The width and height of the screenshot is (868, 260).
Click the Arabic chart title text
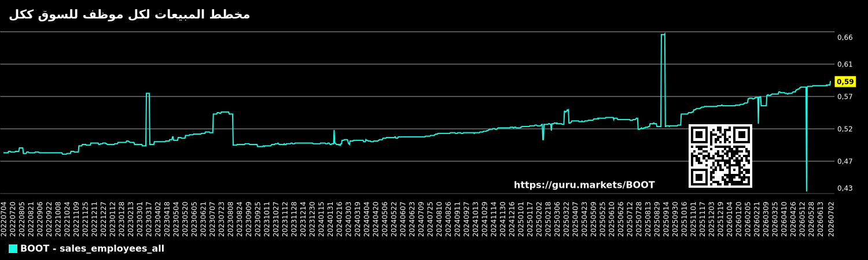[130, 14]
